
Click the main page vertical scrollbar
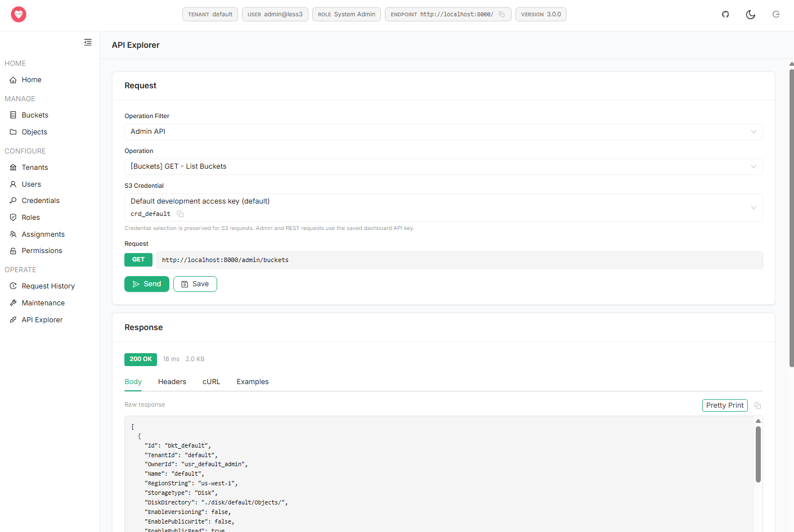click(x=792, y=218)
